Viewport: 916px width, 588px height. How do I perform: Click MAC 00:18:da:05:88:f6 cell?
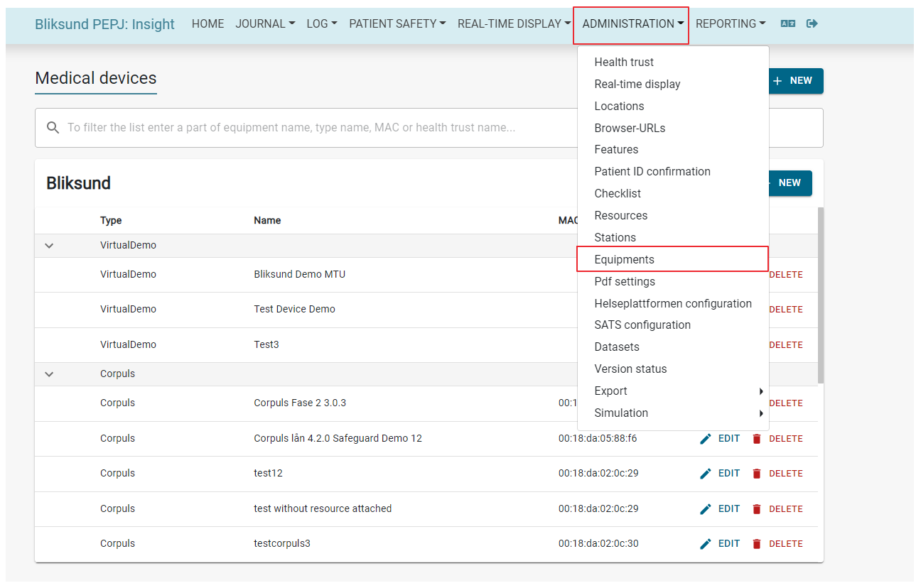point(598,439)
